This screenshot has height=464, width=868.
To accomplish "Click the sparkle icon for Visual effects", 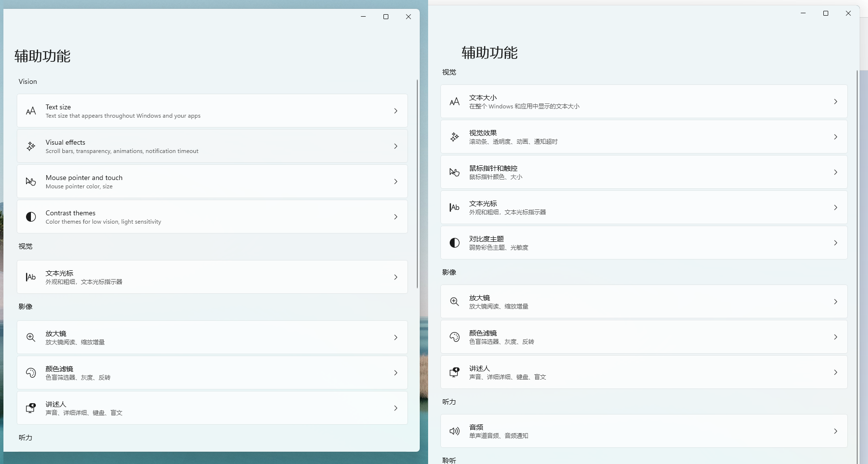I will [31, 146].
